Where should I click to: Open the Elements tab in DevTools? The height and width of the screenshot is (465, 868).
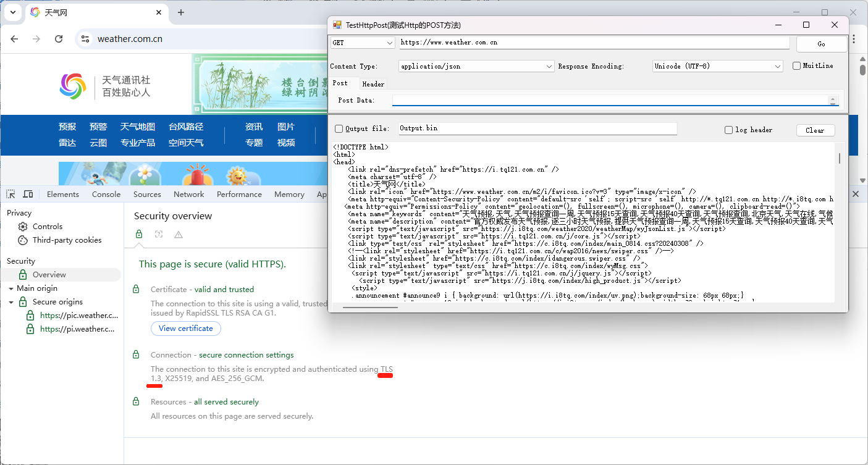[x=63, y=194]
